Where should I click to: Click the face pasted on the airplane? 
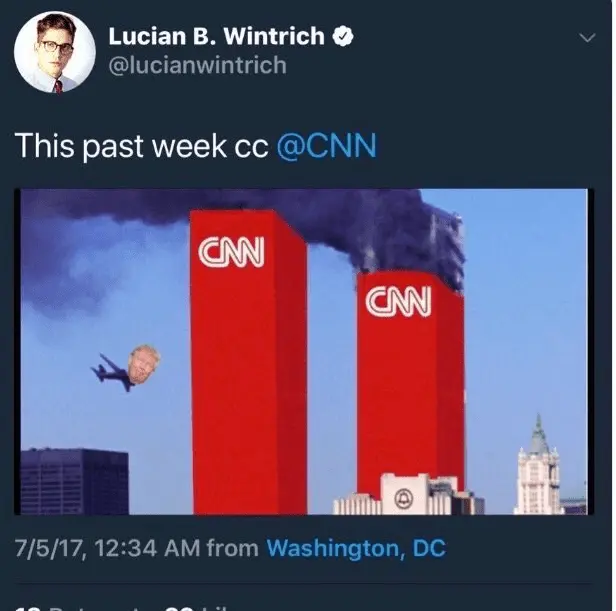(144, 364)
